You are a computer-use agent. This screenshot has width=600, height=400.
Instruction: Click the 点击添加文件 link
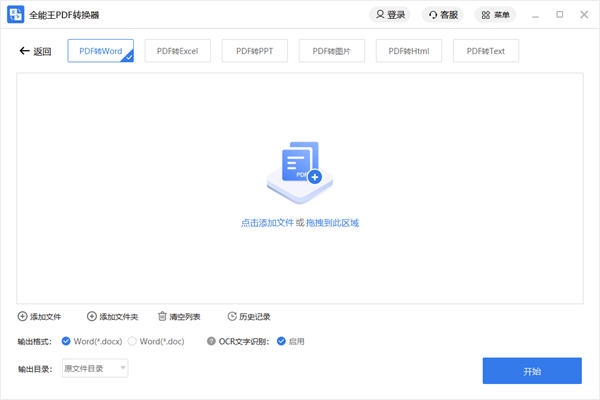(x=267, y=223)
